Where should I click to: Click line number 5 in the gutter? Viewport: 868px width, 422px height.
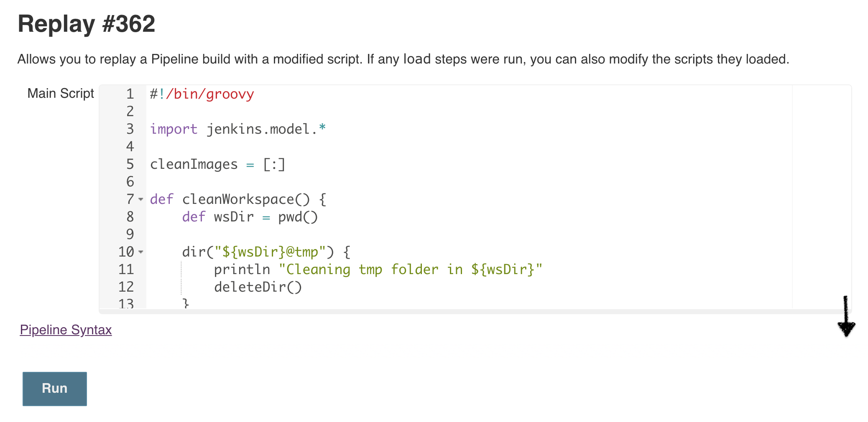130,164
